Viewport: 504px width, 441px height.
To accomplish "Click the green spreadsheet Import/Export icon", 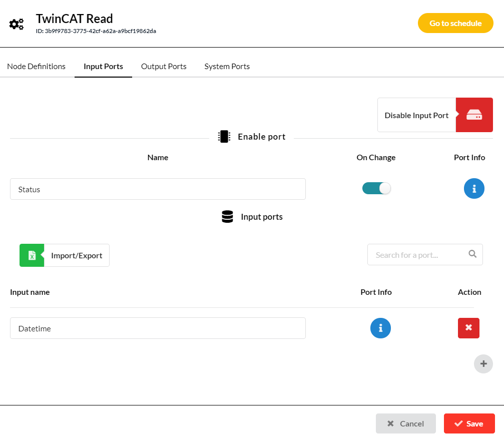I will click(32, 255).
